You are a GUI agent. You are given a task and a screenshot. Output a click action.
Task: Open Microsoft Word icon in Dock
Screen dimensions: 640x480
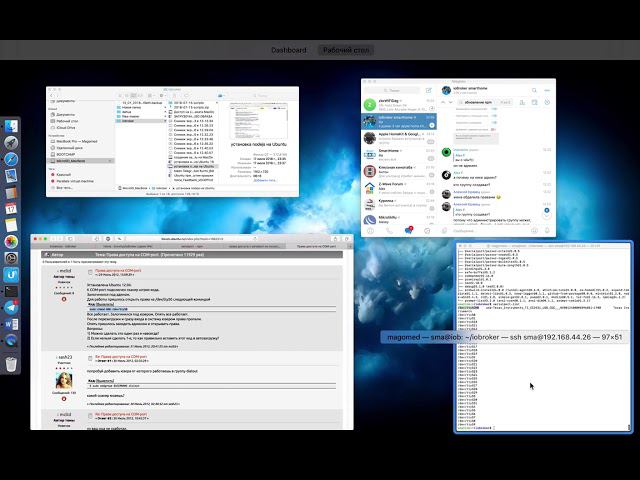[x=11, y=324]
